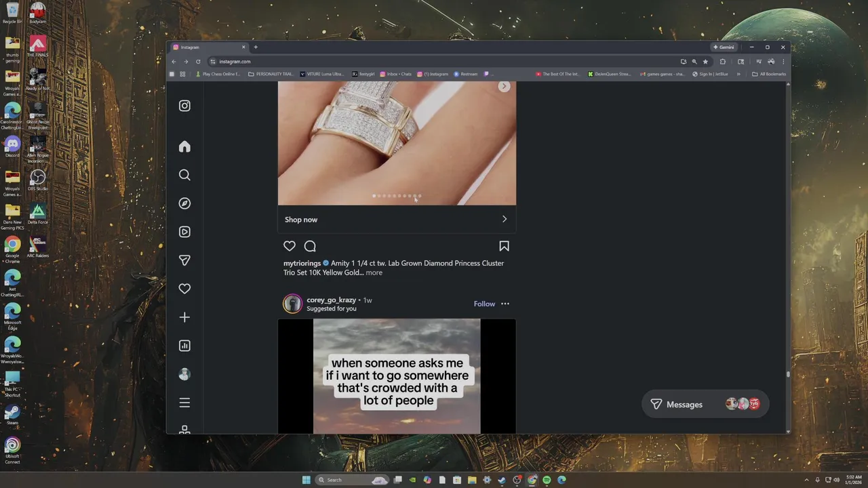Image resolution: width=868 pixels, height=488 pixels.
Task: Open VITURE Luma Ultra bookmark
Action: pyautogui.click(x=322, y=74)
